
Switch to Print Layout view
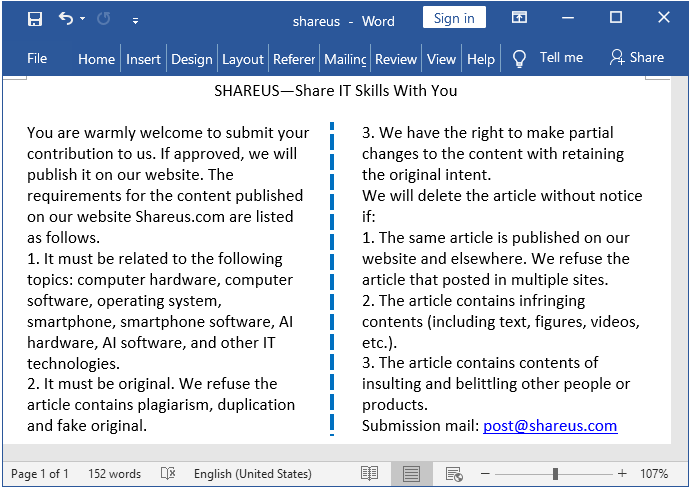click(x=411, y=474)
